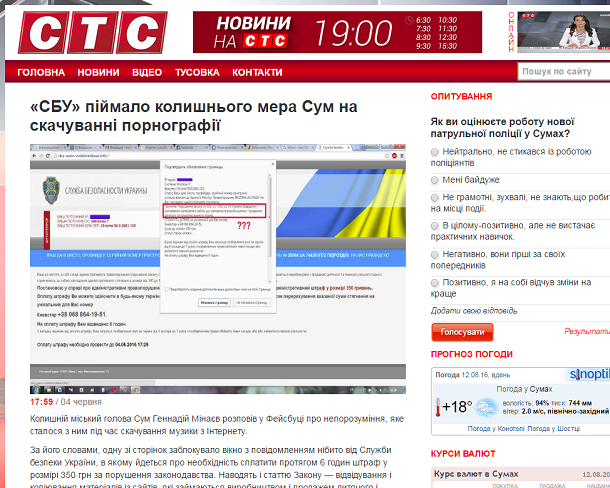Open the Відео menu item
This screenshot has height=488, width=610.
click(147, 72)
